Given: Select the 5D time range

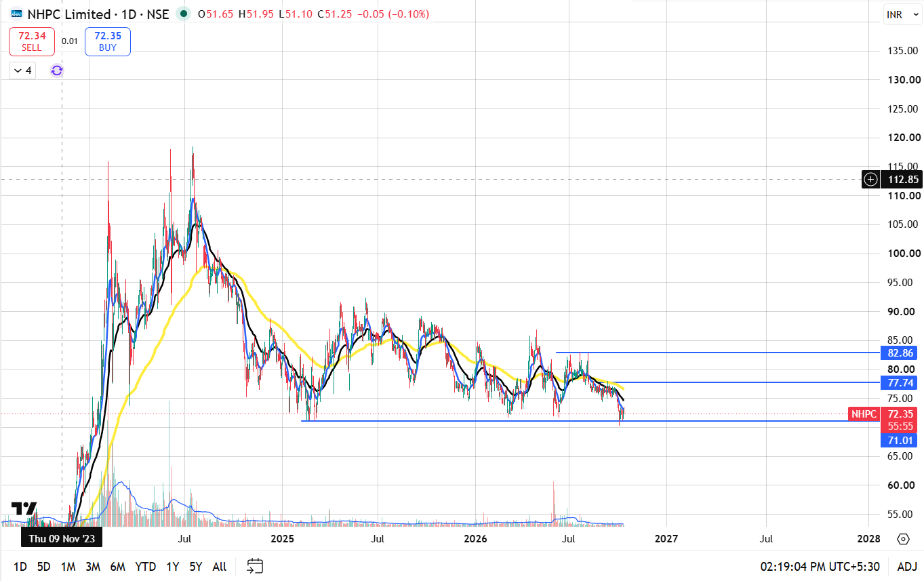Looking at the screenshot, I should pos(44,567).
